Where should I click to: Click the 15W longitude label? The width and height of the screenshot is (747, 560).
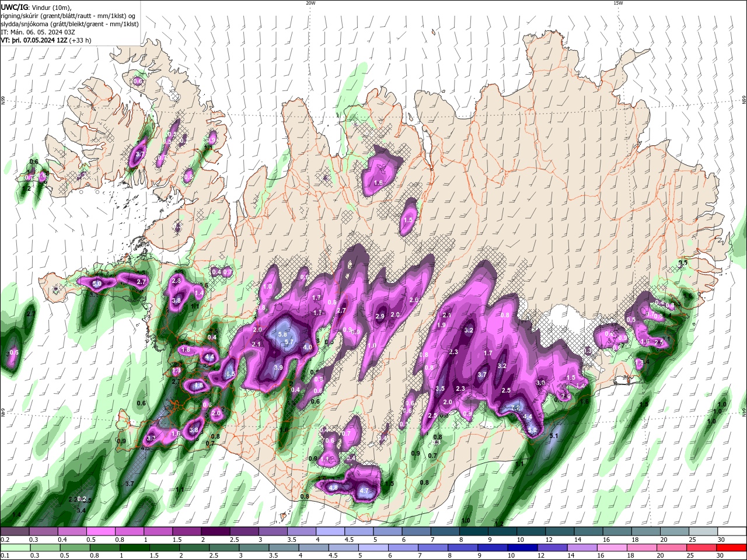618,3
